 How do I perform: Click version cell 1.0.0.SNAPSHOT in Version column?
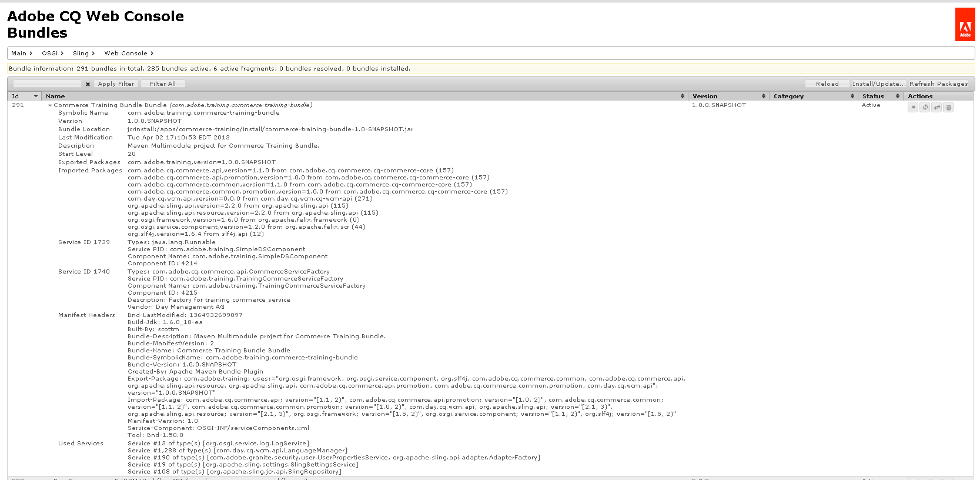click(x=718, y=105)
